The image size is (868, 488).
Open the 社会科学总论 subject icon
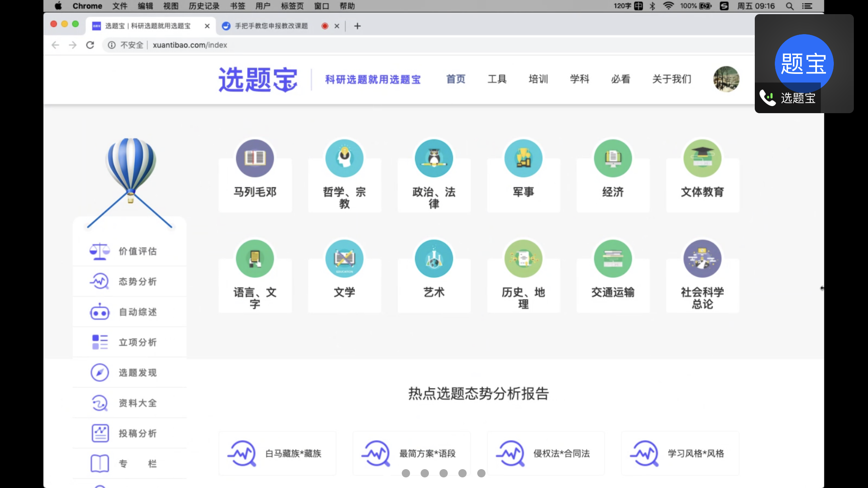[x=702, y=259]
